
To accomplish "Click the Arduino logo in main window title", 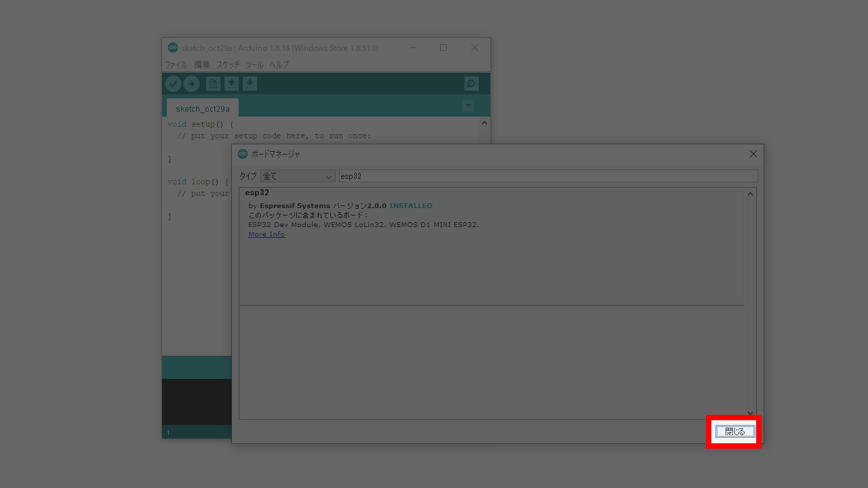I will [173, 48].
